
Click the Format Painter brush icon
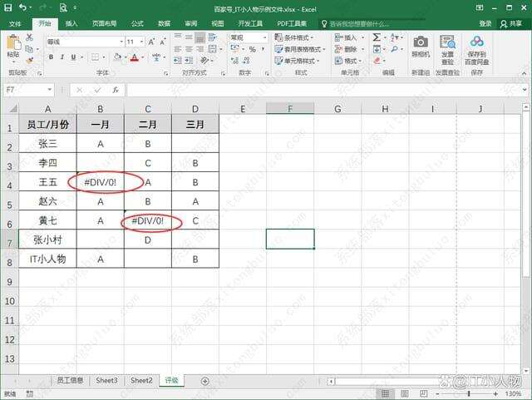(x=30, y=61)
